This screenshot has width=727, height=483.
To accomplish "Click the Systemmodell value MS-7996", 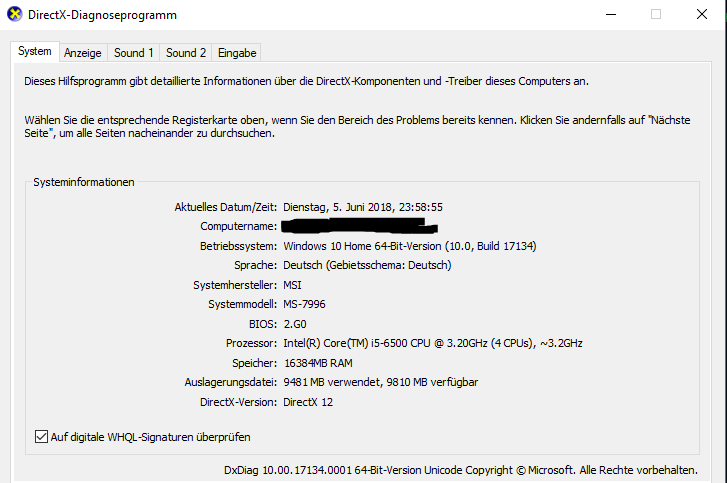I will pos(305,305).
